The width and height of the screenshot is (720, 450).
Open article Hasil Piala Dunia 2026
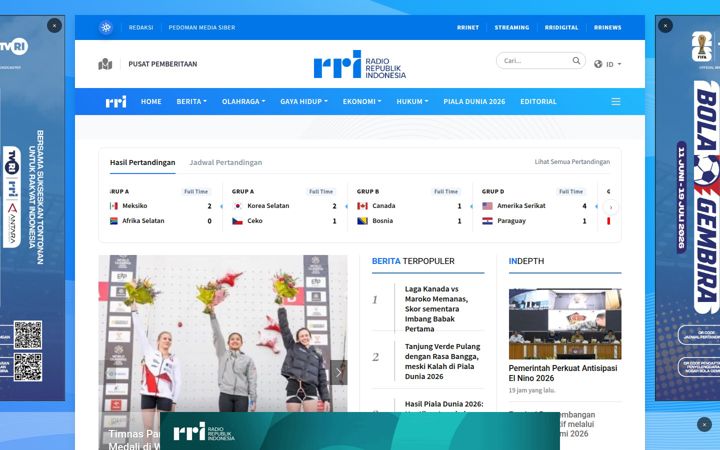click(444, 404)
